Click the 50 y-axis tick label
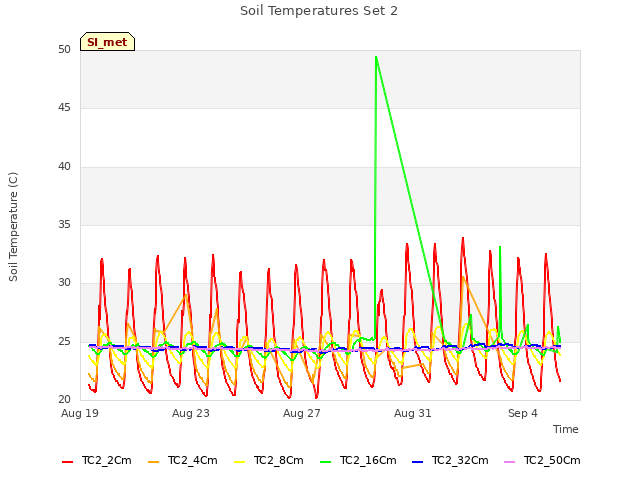This screenshot has height=480, width=640. click(x=64, y=50)
